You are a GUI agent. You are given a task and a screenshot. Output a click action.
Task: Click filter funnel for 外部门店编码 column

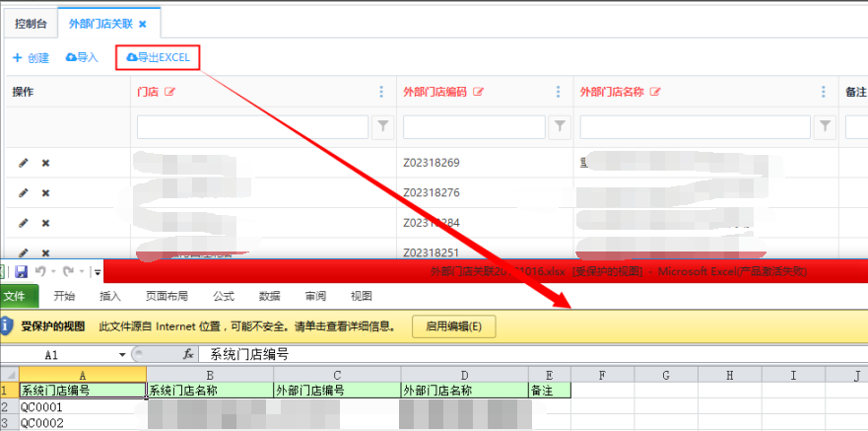[560, 126]
